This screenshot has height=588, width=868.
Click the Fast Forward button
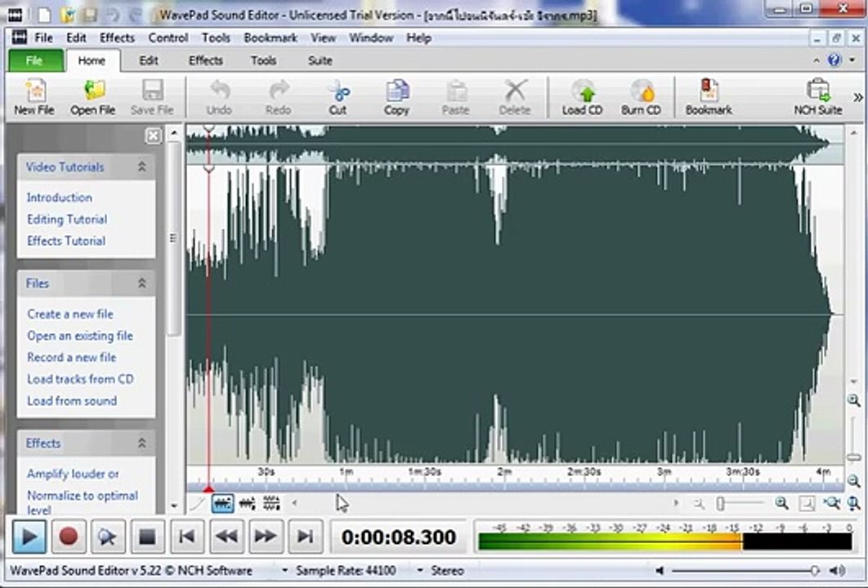coord(266,536)
